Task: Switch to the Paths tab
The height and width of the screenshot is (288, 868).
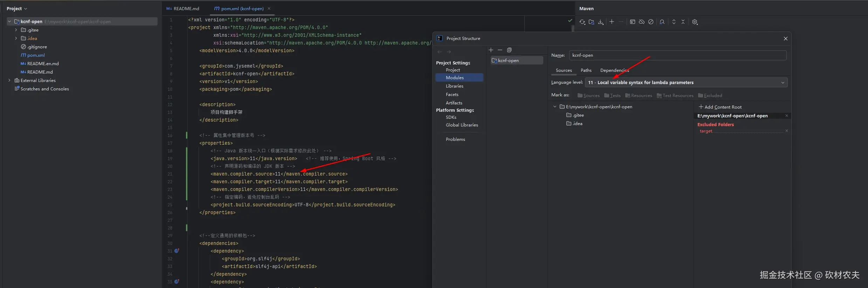Action: point(586,70)
